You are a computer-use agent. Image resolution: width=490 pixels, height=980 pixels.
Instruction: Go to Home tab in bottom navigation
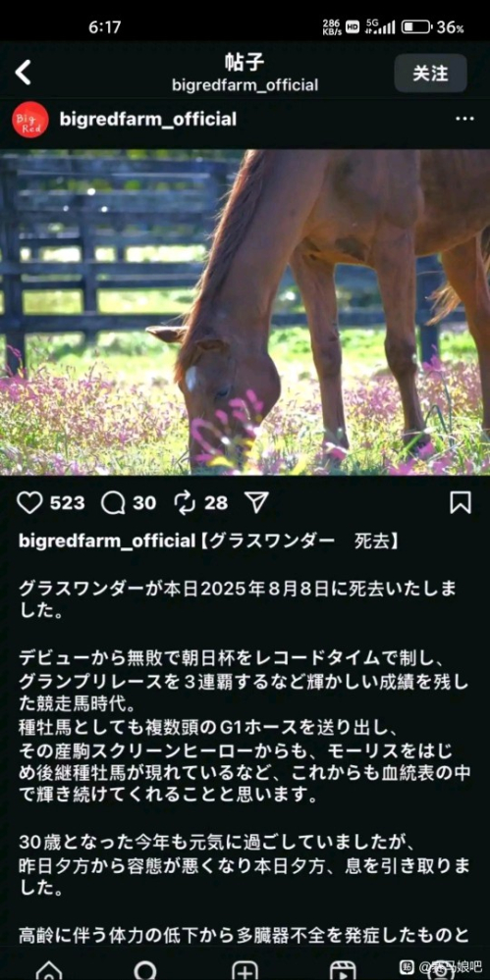pos(49,969)
